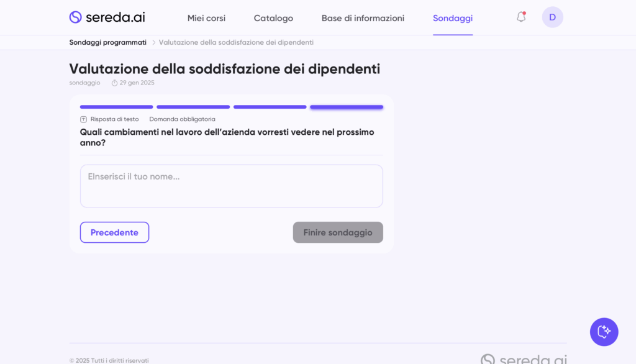Image resolution: width=636 pixels, height=364 pixels.
Task: Open the Catalogo menu item
Action: point(273,18)
